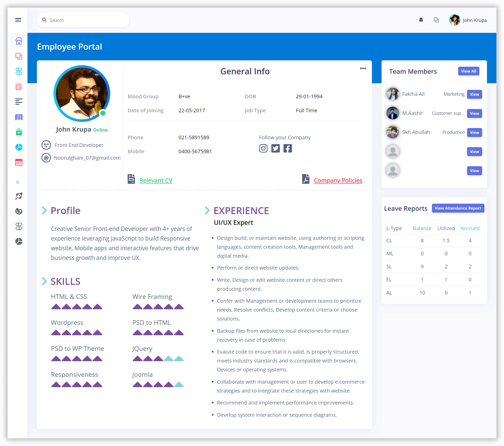Image resolution: width=504 pixels, height=446 pixels.
Task: Visit the company Facebook icon
Action: pos(288,148)
